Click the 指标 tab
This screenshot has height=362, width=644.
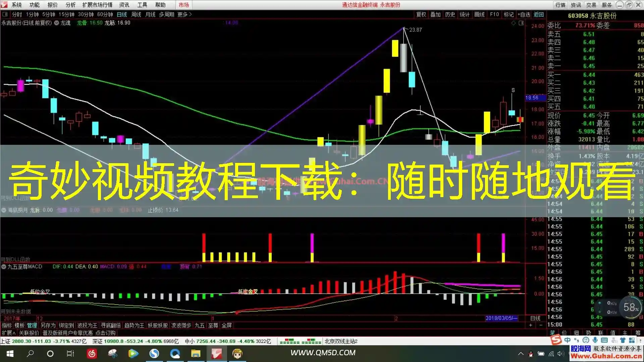[x=7, y=325]
